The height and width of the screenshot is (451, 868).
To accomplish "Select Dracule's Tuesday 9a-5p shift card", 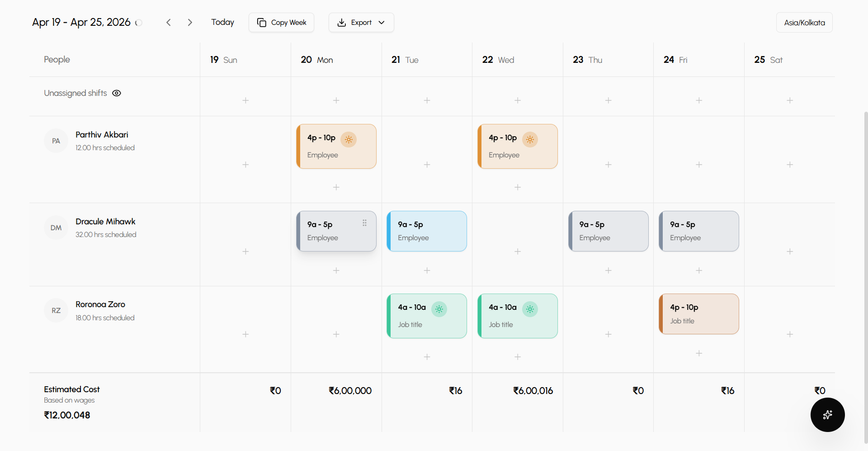I will coord(426,231).
